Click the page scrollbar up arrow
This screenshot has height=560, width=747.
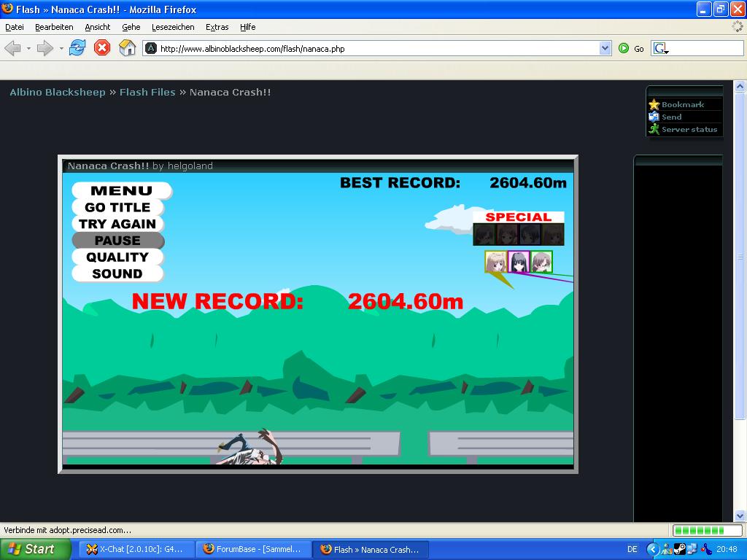coord(740,87)
